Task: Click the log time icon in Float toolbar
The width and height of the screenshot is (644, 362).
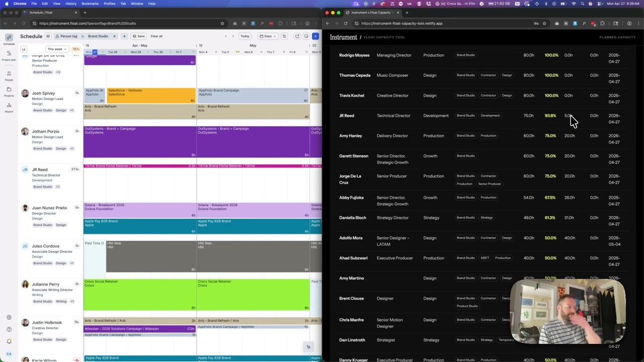Action: click(306, 36)
